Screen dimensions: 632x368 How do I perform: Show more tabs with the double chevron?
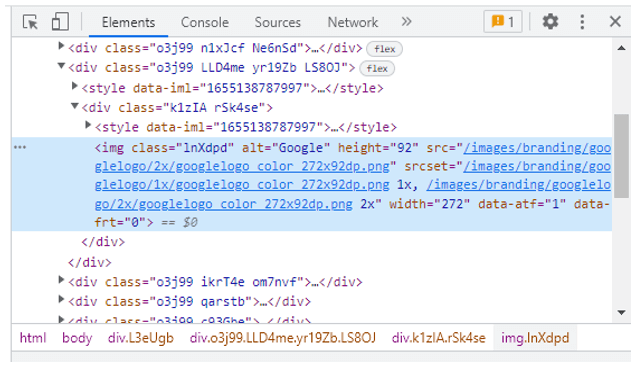tap(406, 21)
